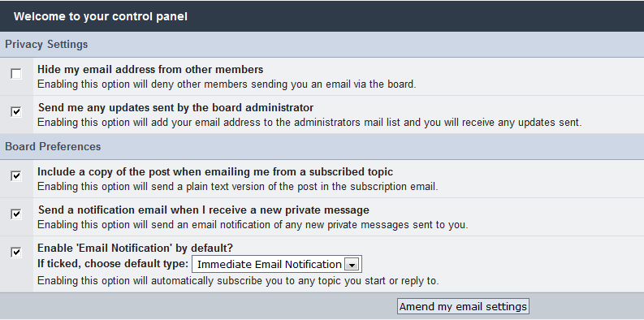Select the Immediate Email Notification combo box
This screenshot has width=644, height=320.
click(277, 265)
